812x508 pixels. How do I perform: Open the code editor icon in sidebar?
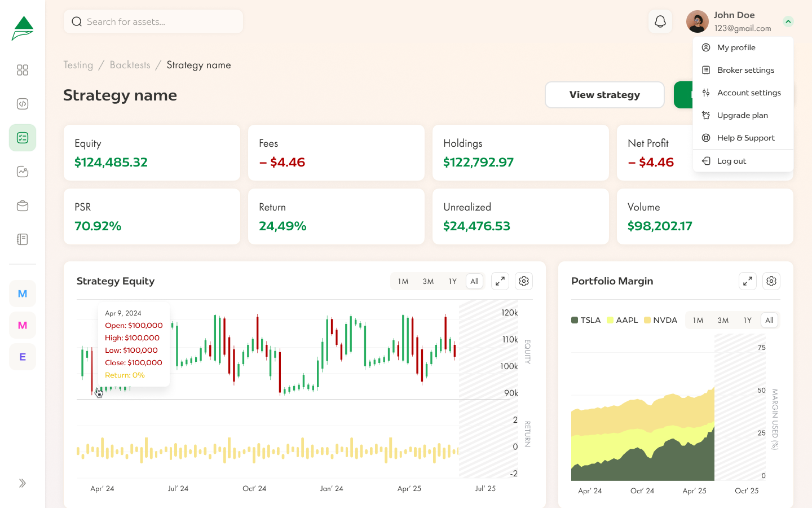pyautogui.click(x=23, y=104)
